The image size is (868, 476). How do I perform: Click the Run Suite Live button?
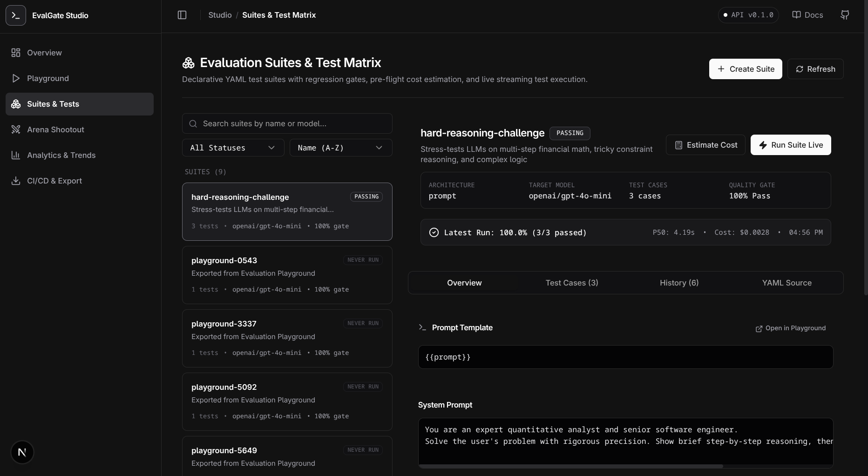coord(791,145)
